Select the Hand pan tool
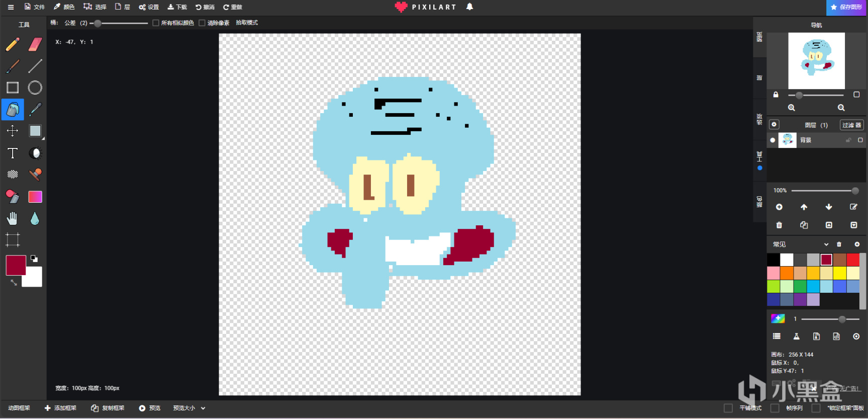 coord(13,218)
